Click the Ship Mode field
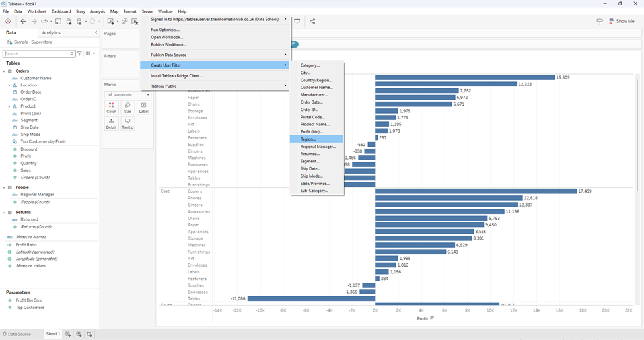The height and width of the screenshot is (340, 644). [x=30, y=134]
